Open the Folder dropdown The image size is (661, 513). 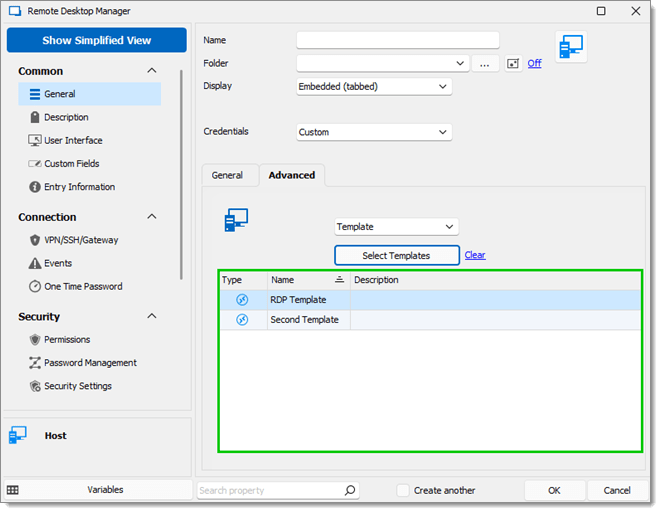coord(460,63)
